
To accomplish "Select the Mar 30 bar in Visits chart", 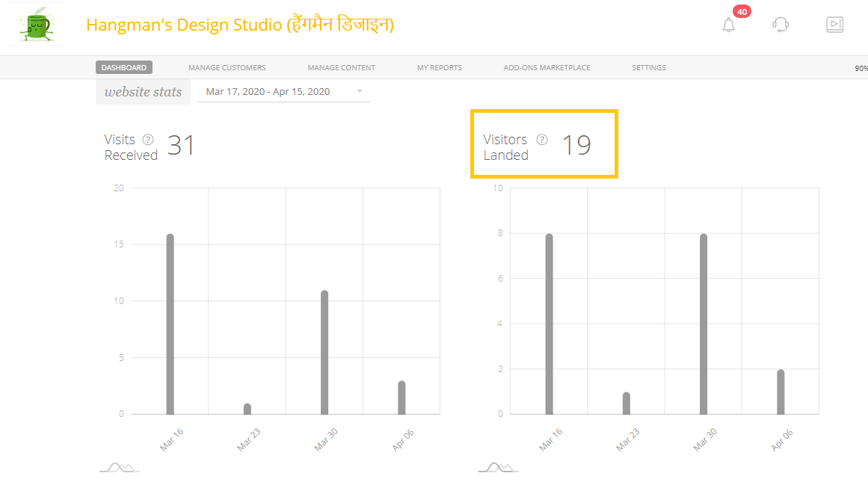I will coord(324,352).
